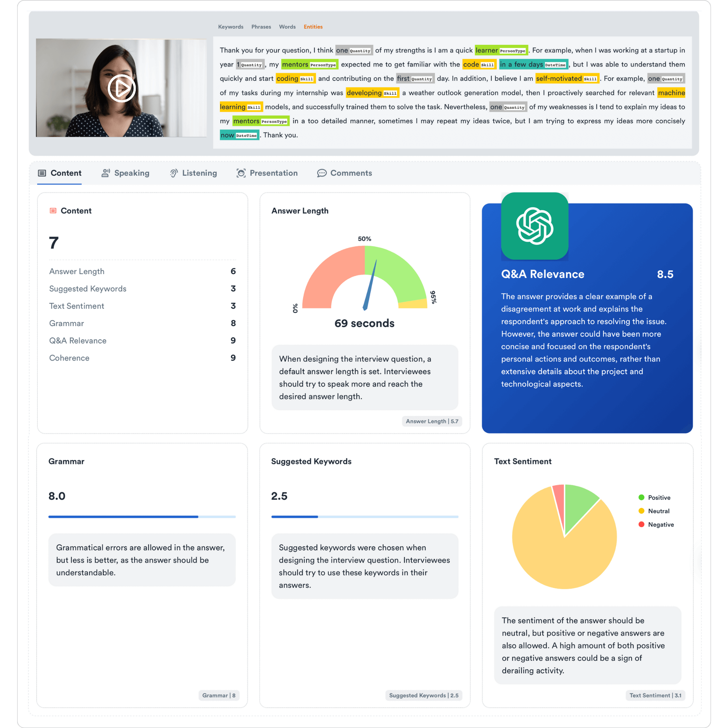The width and height of the screenshot is (728, 728).
Task: Click the Speaking tab person icon
Action: click(106, 173)
